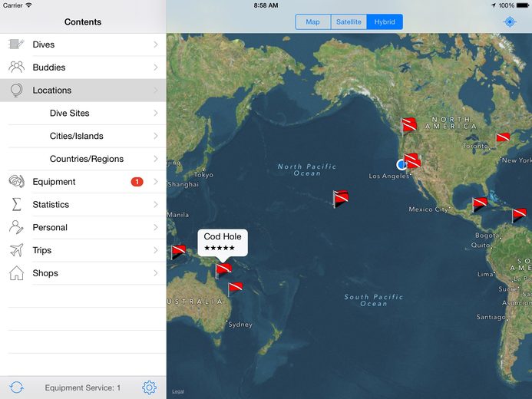Open the Equipment menu item

tap(83, 182)
